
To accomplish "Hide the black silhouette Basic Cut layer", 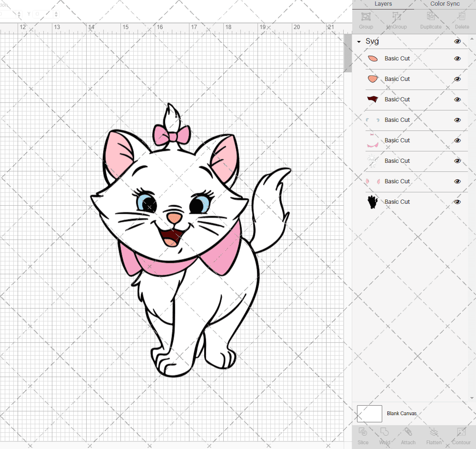I will point(457,202).
